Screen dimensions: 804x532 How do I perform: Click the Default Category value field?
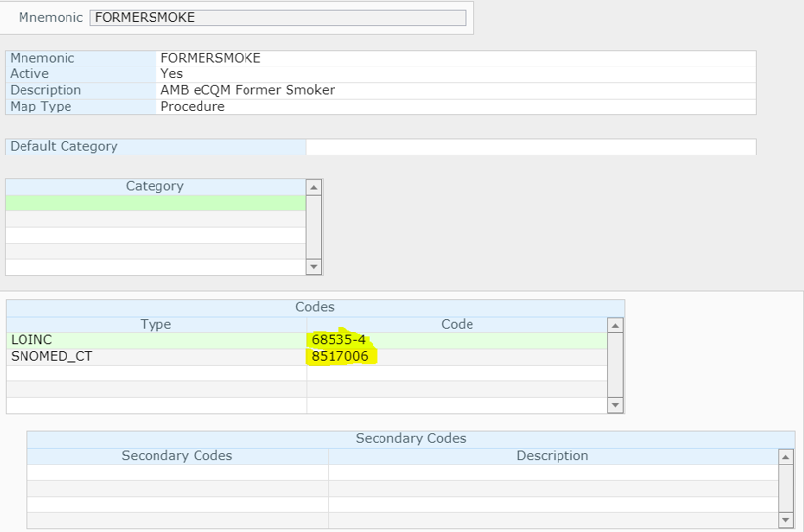[x=531, y=147]
